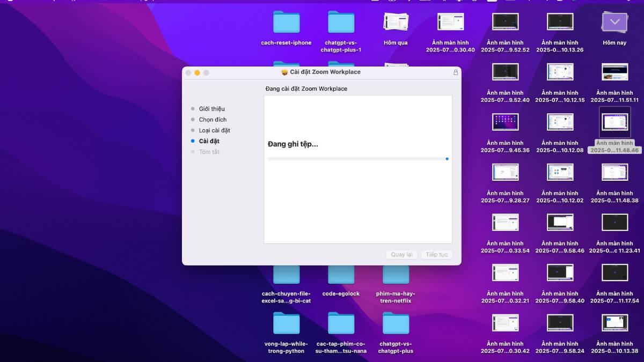Image resolution: width=644 pixels, height=362 pixels.
Task: Select the code-egolock folder icon
Action: [x=341, y=275]
